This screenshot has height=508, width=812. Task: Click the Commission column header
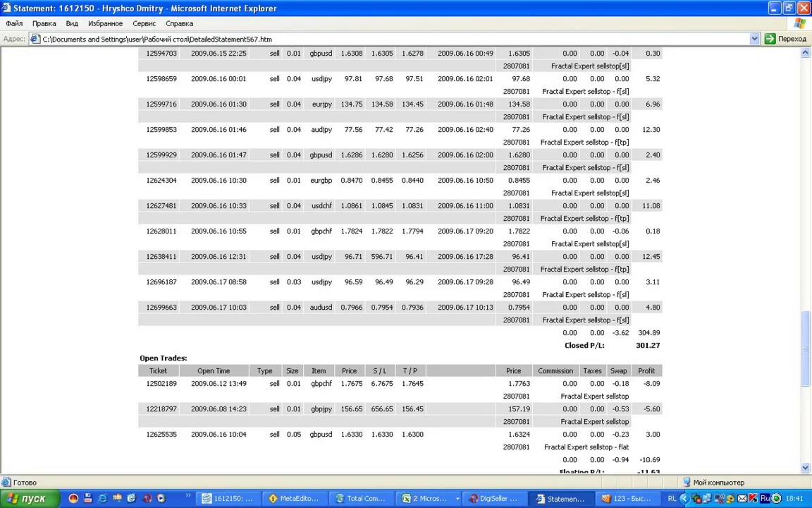click(x=555, y=370)
